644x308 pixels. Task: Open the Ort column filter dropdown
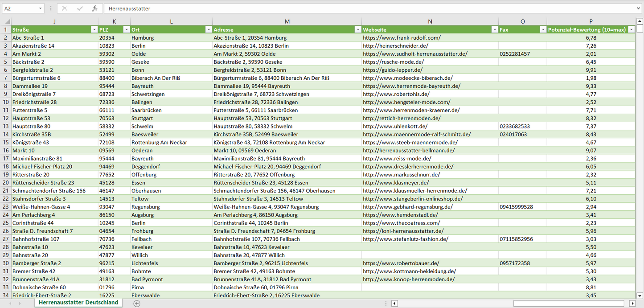click(x=208, y=29)
